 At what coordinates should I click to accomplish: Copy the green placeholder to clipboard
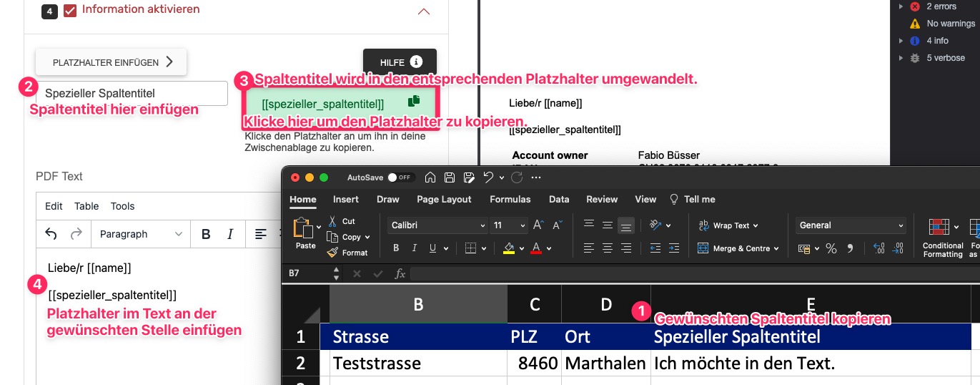pos(413,102)
